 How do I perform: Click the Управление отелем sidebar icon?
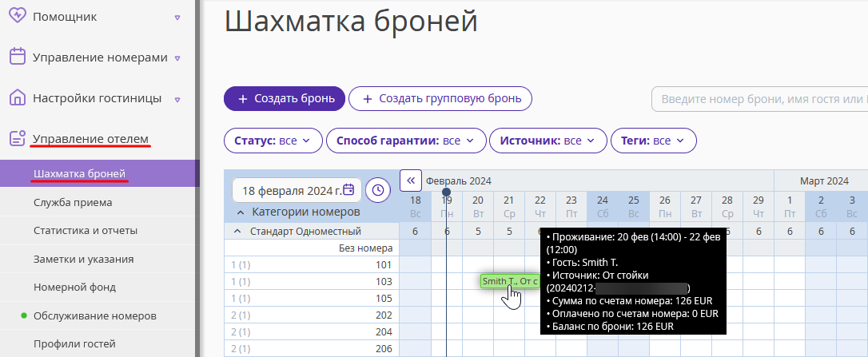18,138
